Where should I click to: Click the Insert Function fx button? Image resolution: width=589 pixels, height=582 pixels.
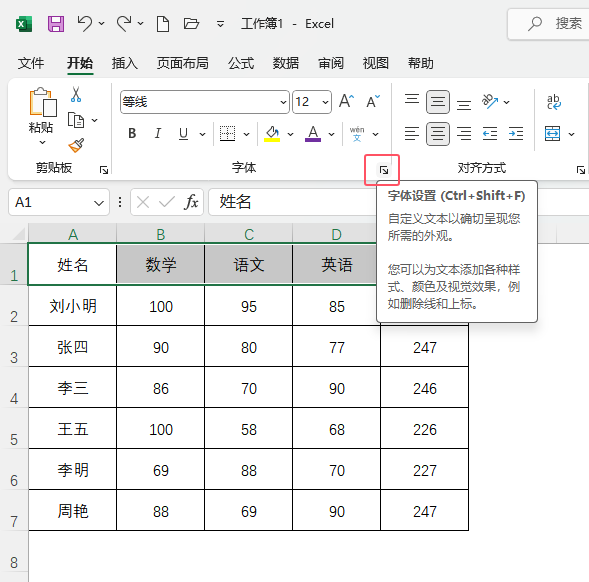pos(191,202)
